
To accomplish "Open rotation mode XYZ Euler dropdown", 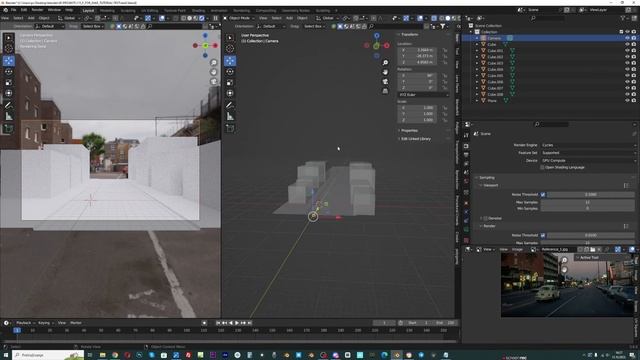I will click(423, 95).
